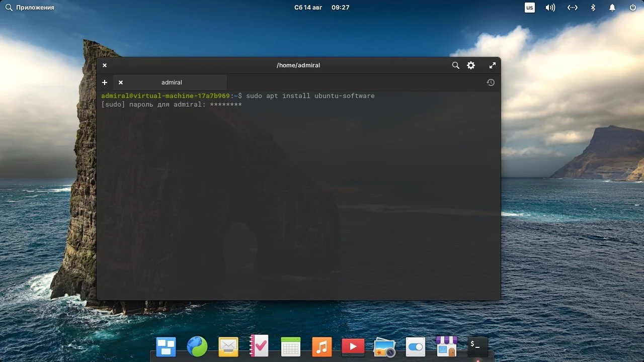Open the session power menu
The height and width of the screenshot is (362, 644).
pyautogui.click(x=632, y=7)
